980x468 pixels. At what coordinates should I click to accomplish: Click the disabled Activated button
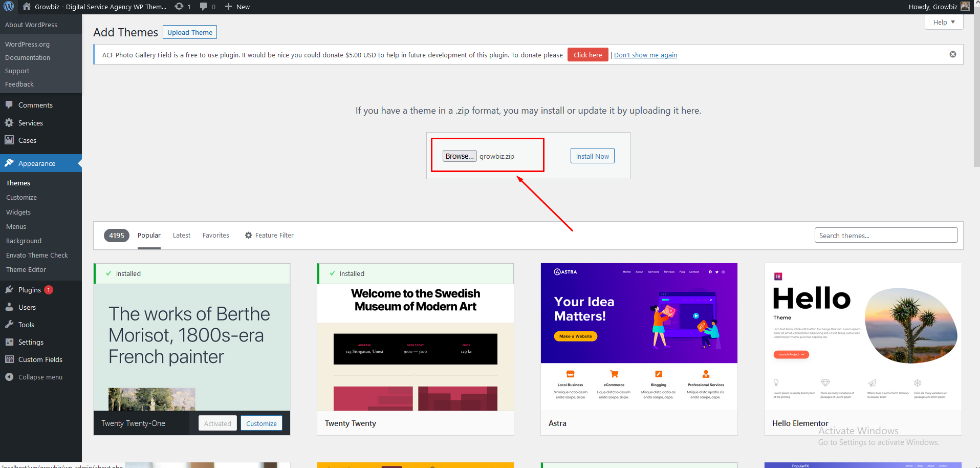click(x=217, y=423)
